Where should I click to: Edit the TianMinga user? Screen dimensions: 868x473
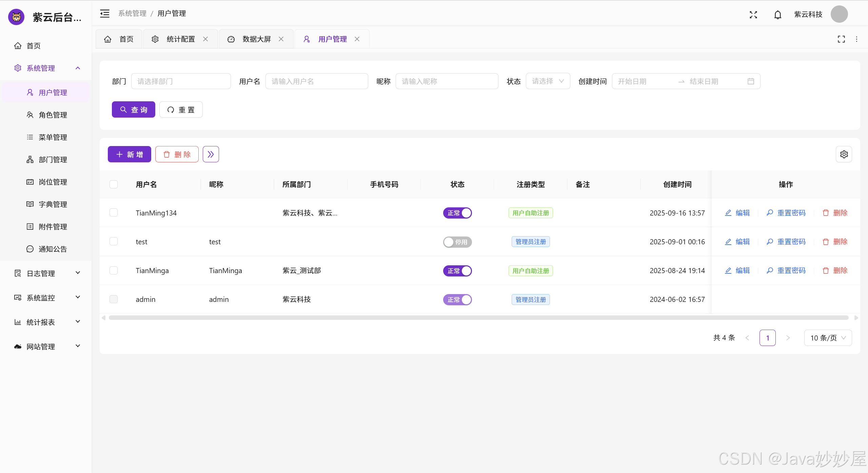[x=737, y=270]
